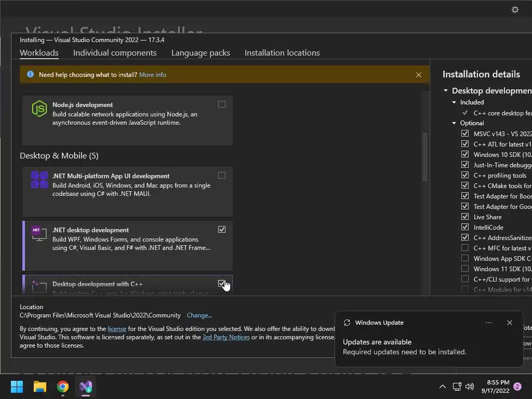532x399 pixels.
Task: Toggle the Live Share checkbox
Action: pos(465,217)
